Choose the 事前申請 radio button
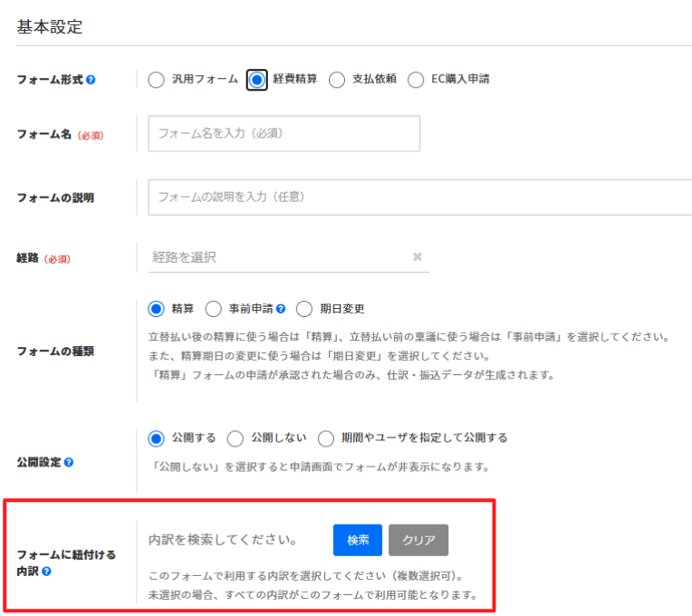 click(x=214, y=309)
